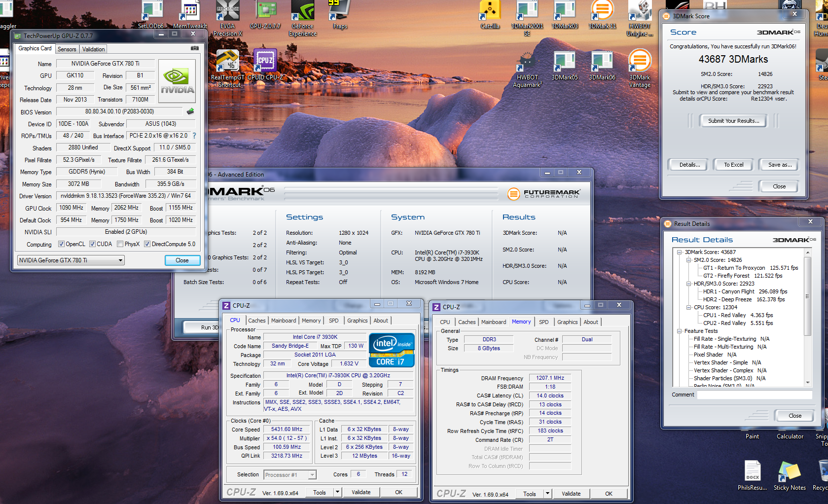This screenshot has height=504, width=828.
Task: Click the Comment field in Result Details
Action: [x=756, y=395]
